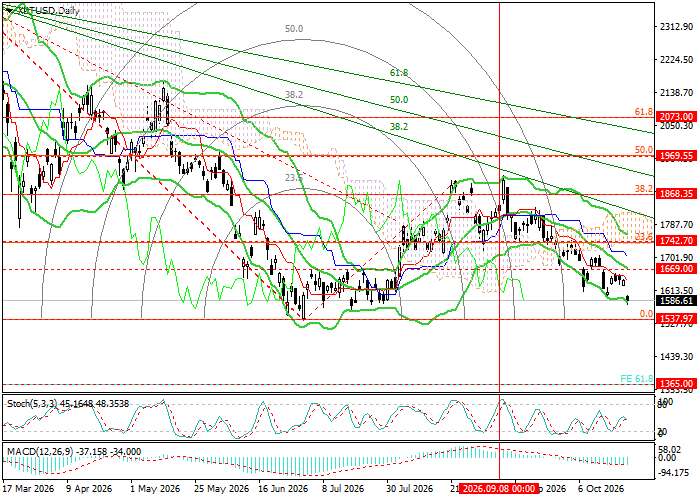Screen dimensions: 700x500
Task: Click the 16 Jun 2026 date label
Action: point(284,489)
